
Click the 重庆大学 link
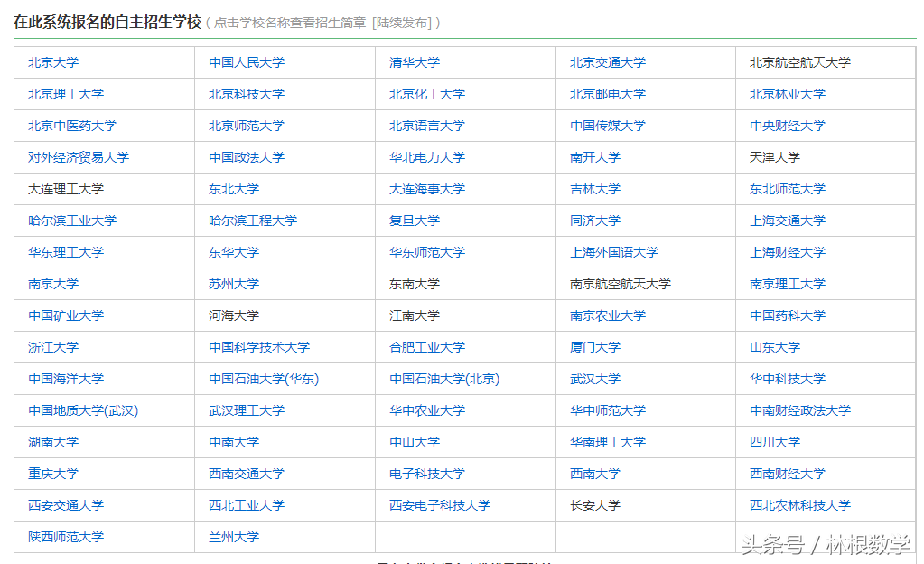point(53,475)
